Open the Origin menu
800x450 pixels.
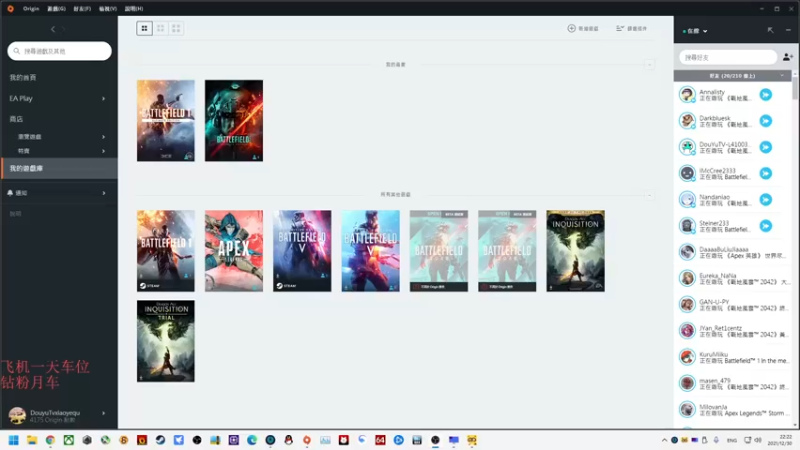point(31,8)
